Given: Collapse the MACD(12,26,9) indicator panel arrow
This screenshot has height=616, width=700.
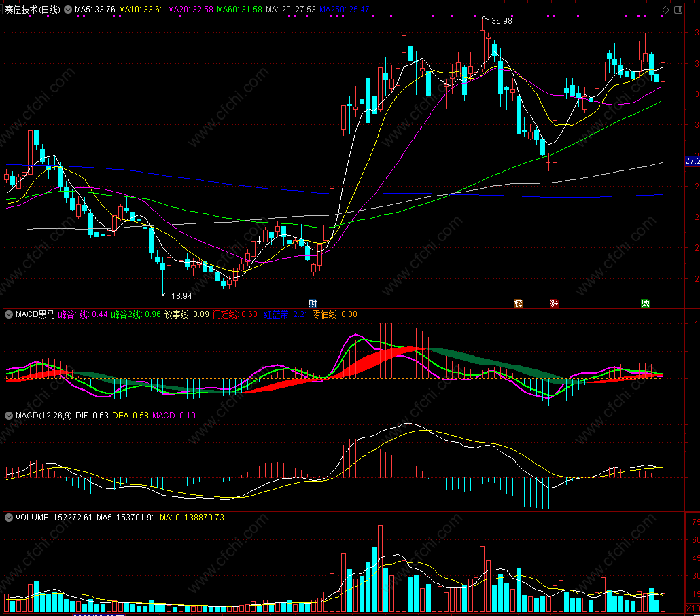Looking at the screenshot, I should click(8, 416).
